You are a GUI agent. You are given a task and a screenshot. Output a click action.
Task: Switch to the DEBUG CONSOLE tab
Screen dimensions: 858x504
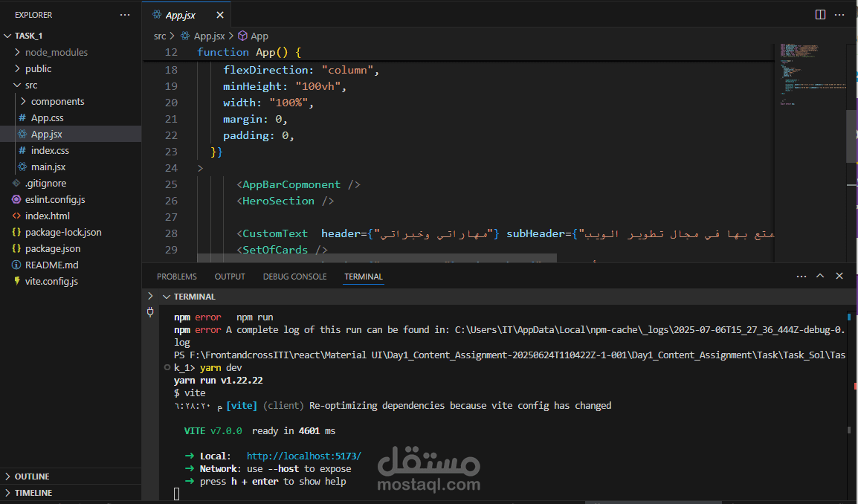click(295, 277)
